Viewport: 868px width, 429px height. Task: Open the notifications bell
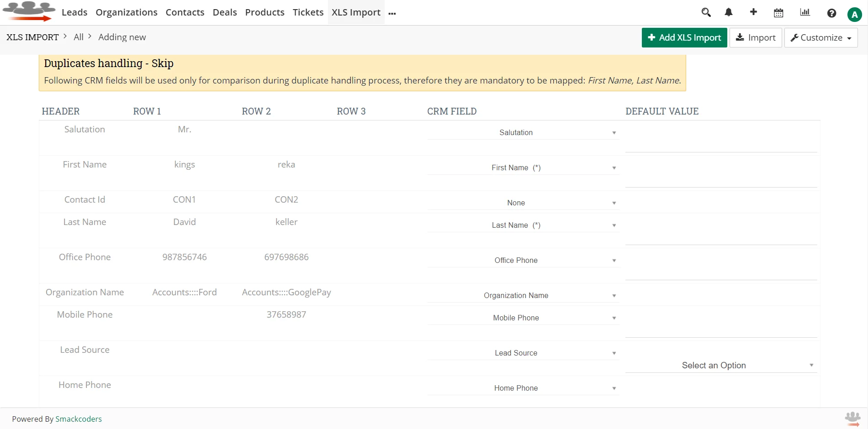[728, 12]
